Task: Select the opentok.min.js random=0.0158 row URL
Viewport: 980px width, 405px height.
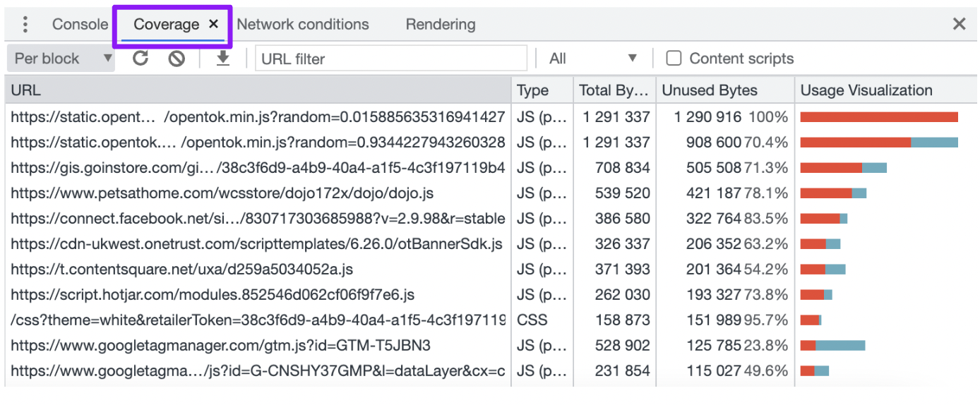Action: click(258, 116)
